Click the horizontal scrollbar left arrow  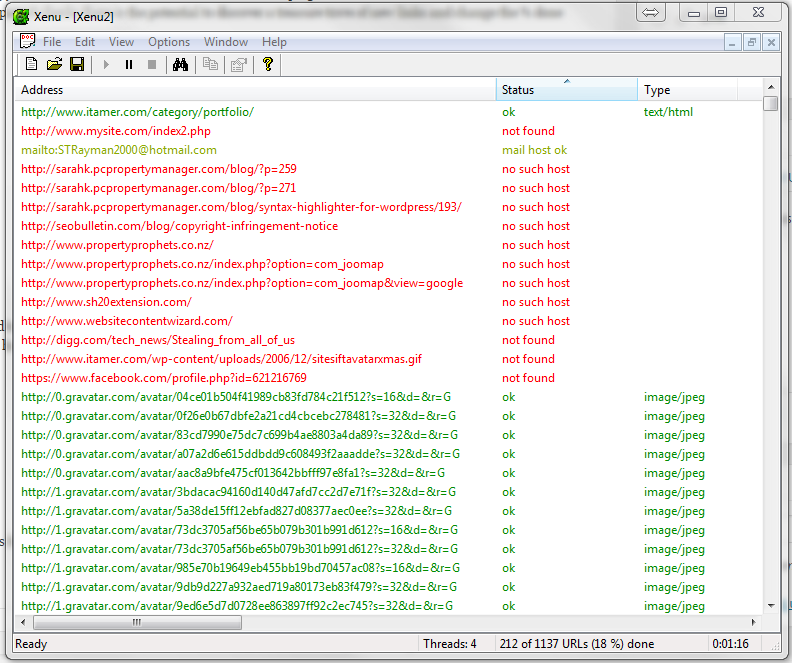(23, 622)
